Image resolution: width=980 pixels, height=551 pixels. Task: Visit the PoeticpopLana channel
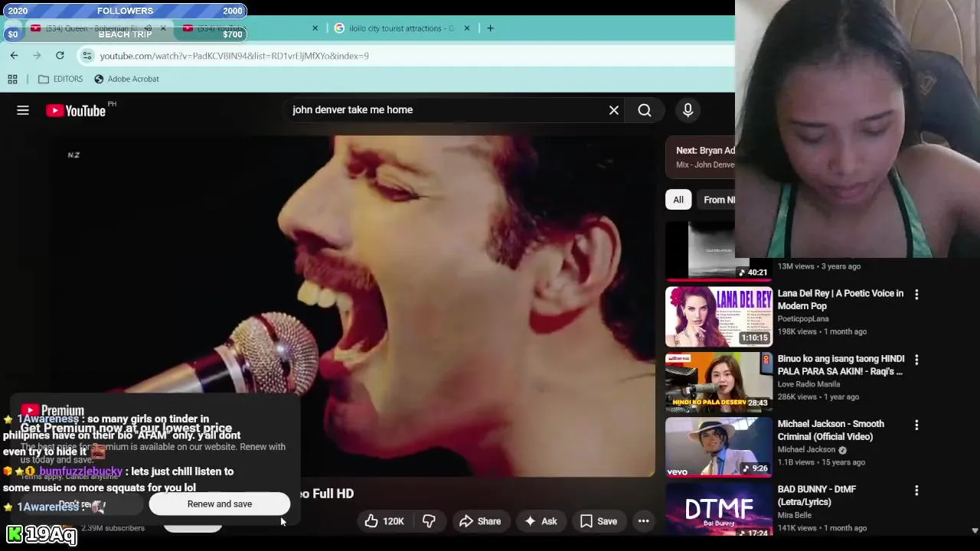803,319
